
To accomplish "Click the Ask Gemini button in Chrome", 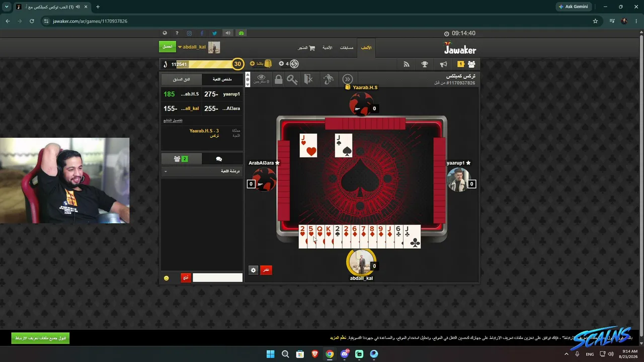I will coord(573,7).
